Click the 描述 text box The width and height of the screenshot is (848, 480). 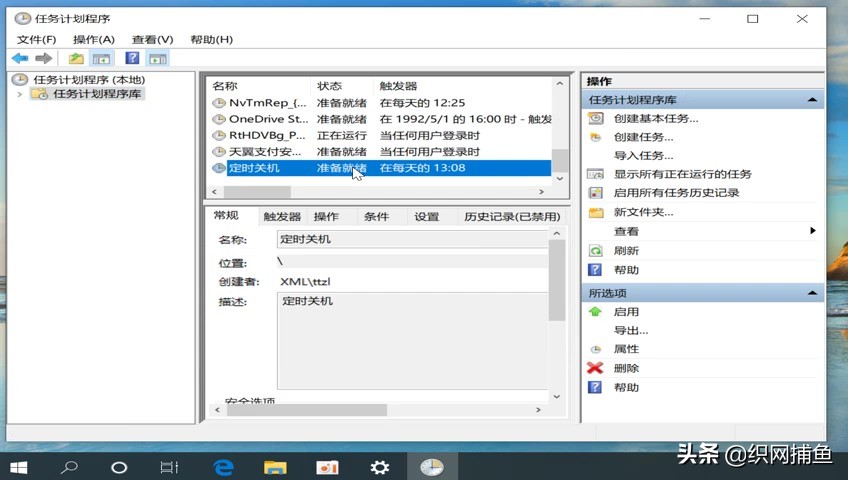413,341
